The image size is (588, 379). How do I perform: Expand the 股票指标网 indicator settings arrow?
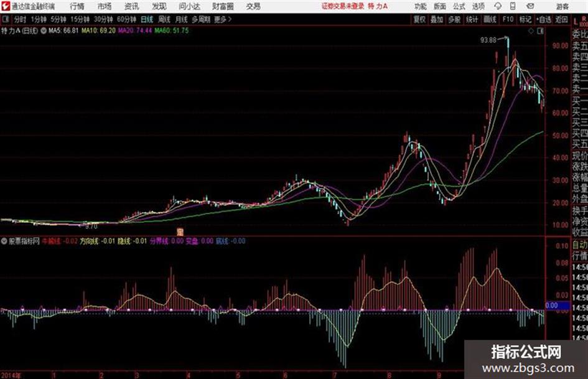[x=4, y=241]
